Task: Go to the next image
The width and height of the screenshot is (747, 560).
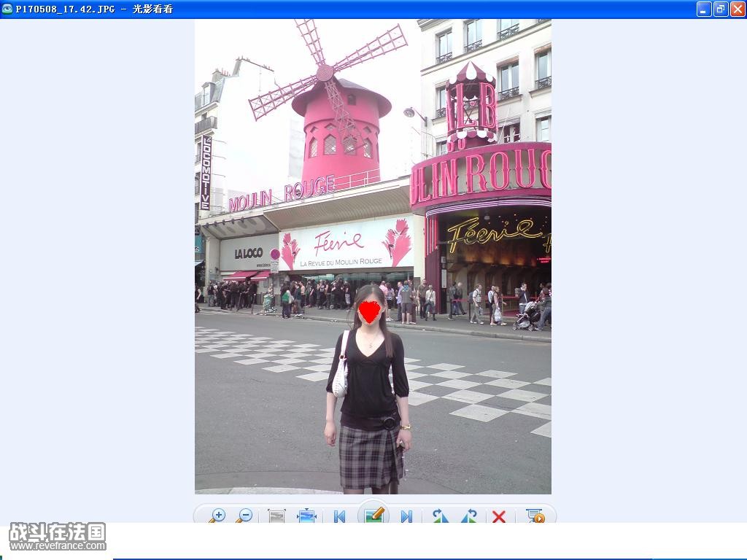Action: [406, 517]
